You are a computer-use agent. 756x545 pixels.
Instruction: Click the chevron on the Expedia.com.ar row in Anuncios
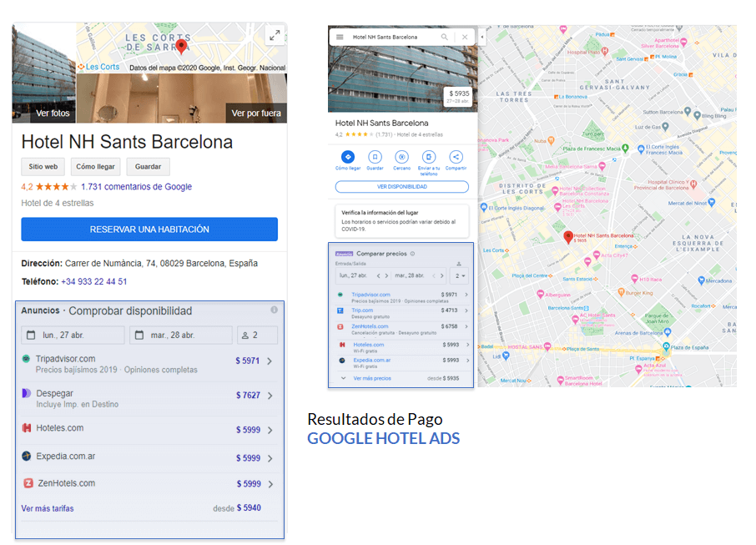coord(270,458)
